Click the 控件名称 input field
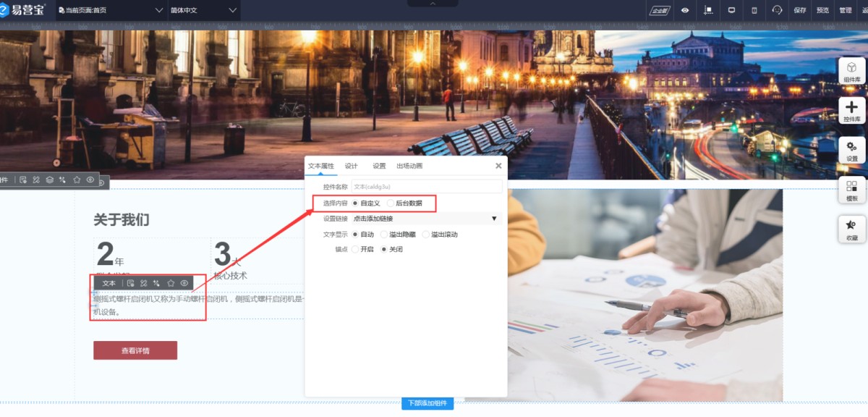868x417 pixels. (x=427, y=187)
